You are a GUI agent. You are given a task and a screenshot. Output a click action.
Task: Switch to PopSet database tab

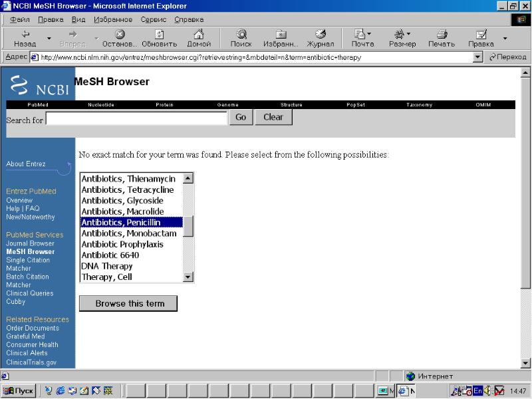tap(356, 105)
